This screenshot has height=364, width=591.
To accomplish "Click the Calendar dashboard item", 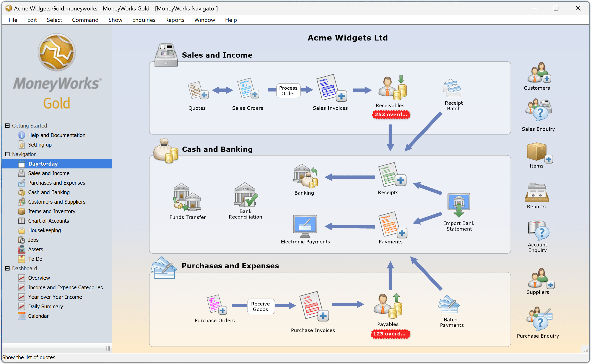I will [x=38, y=315].
